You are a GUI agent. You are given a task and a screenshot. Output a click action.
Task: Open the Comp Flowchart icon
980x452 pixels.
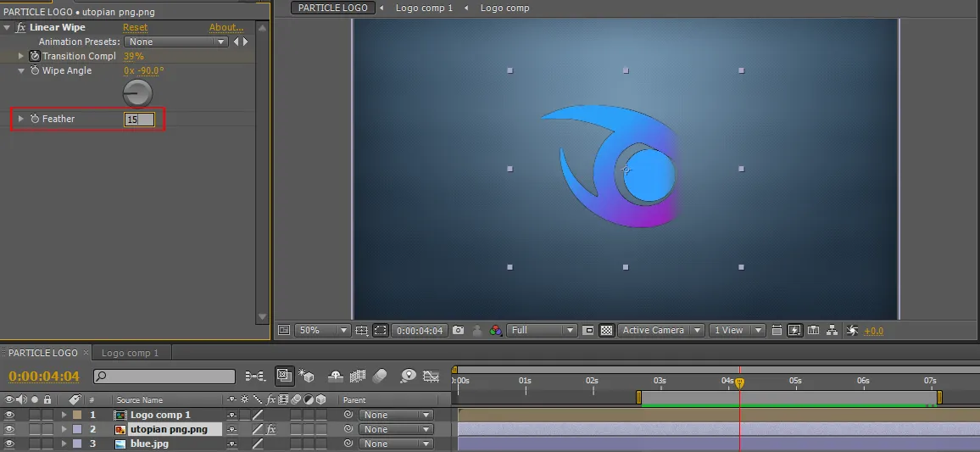point(832,330)
